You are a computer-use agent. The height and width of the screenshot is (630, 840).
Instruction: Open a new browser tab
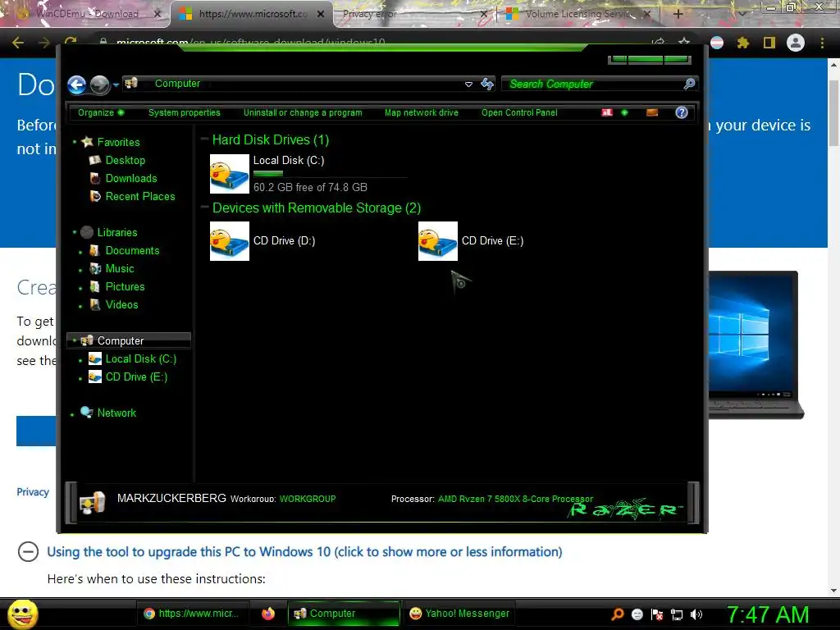tap(678, 14)
